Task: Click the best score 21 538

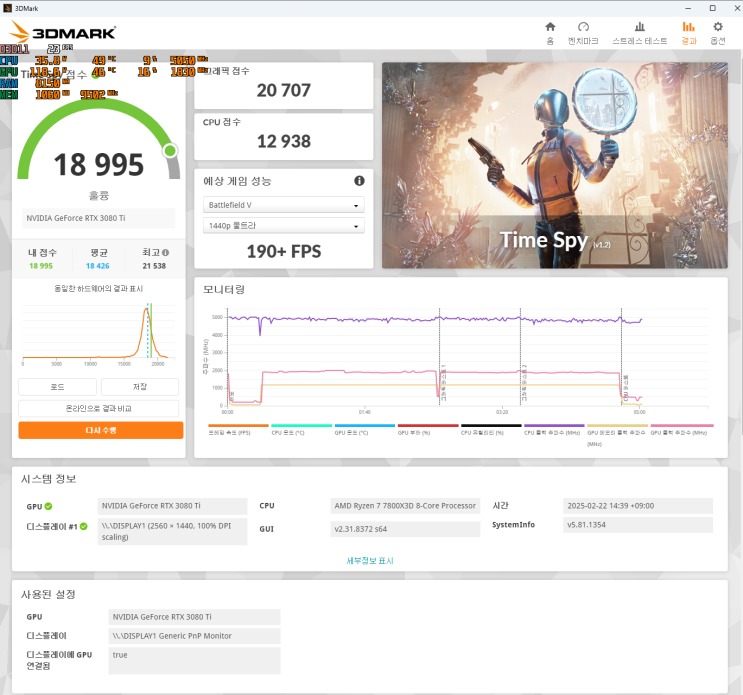Action: pos(154,266)
